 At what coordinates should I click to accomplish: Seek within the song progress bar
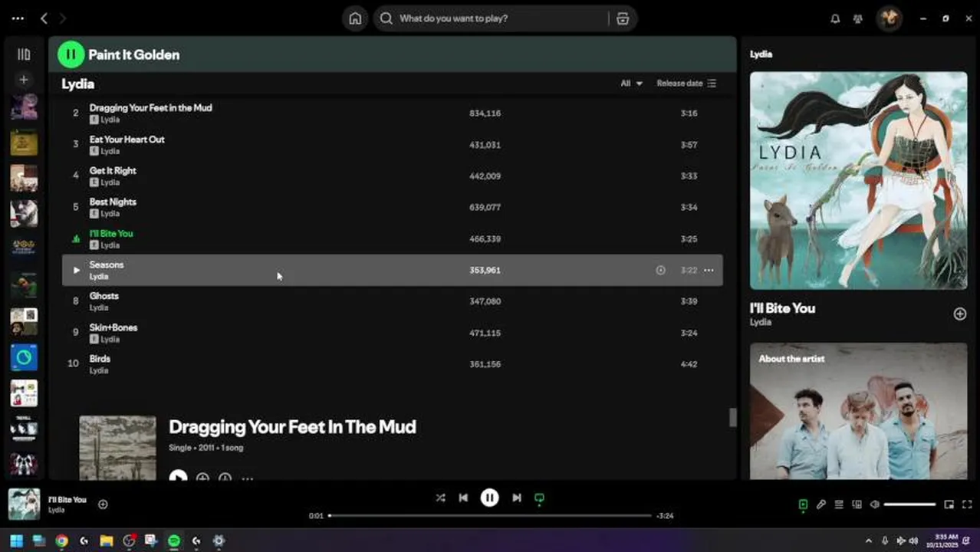[489, 515]
